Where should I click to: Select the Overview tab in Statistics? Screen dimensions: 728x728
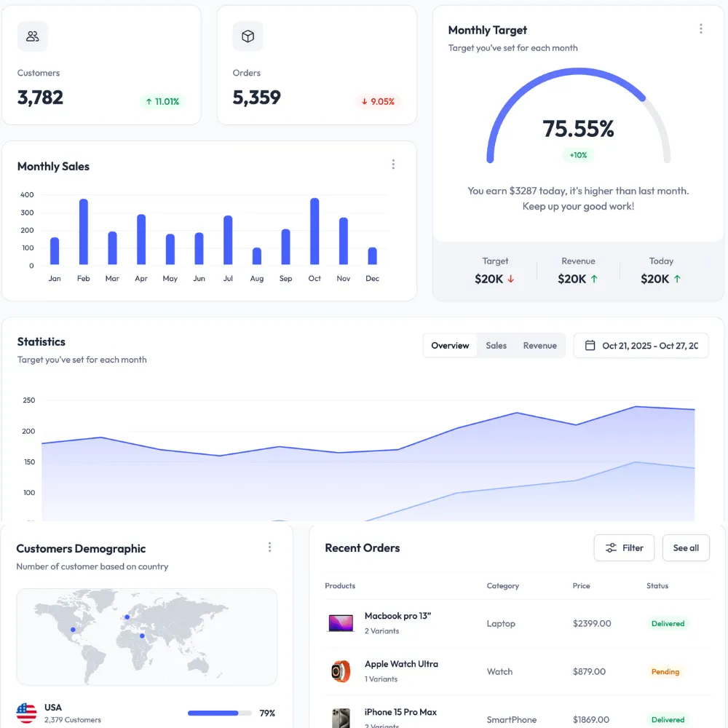(x=450, y=346)
